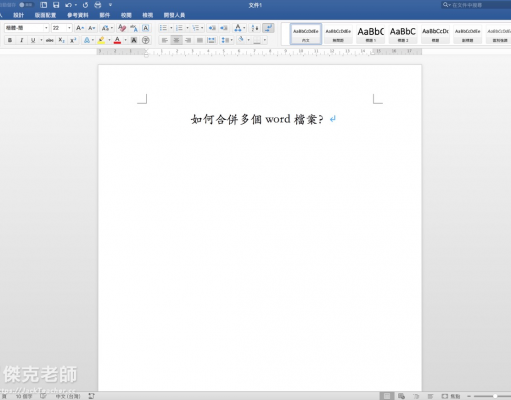Image resolution: width=511 pixels, height=400 pixels.
Task: Apply Underline formatting
Action: (x=33, y=40)
